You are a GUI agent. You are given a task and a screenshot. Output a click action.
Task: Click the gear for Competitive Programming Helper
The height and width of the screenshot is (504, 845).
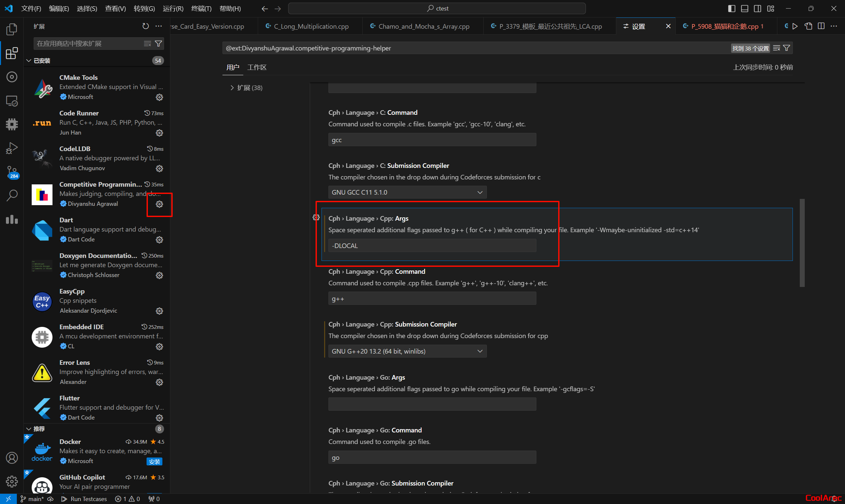(x=159, y=204)
